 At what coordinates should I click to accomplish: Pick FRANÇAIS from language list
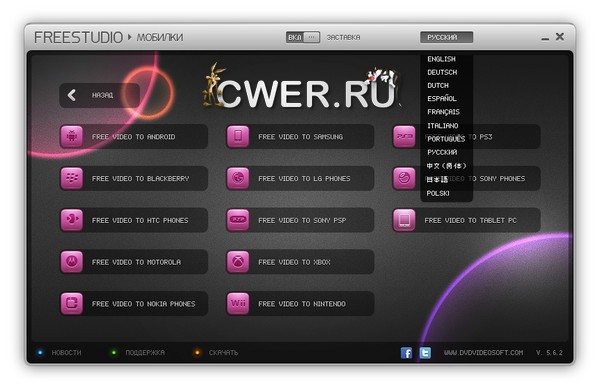(443, 112)
